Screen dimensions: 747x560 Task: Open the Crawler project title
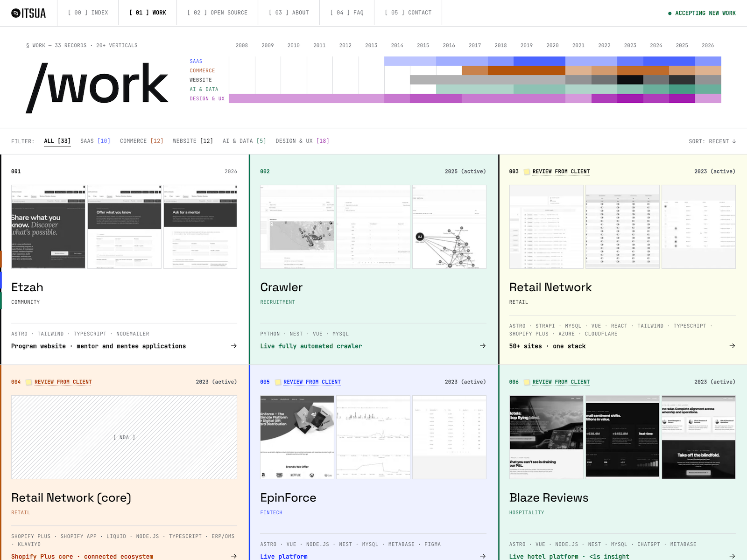coord(282,287)
